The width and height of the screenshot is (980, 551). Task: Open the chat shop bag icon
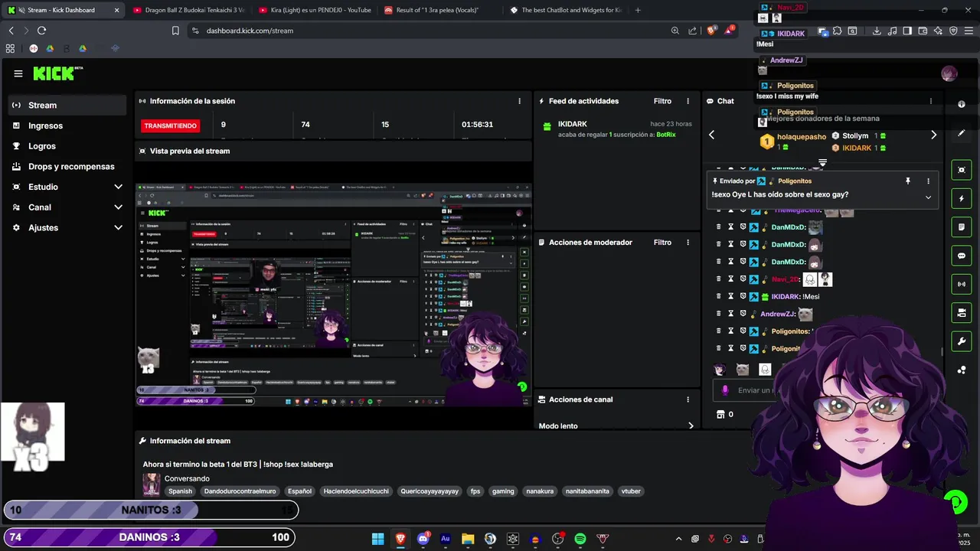(720, 414)
